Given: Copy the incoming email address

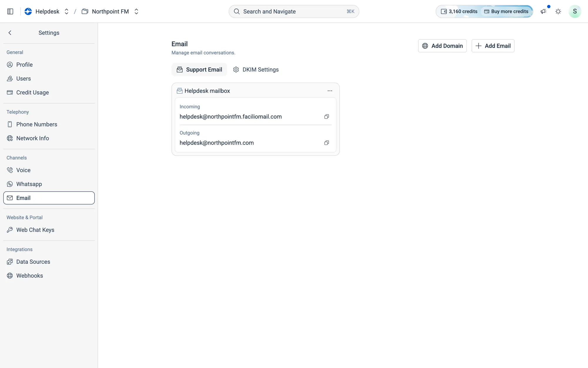Looking at the screenshot, I should click(x=327, y=117).
